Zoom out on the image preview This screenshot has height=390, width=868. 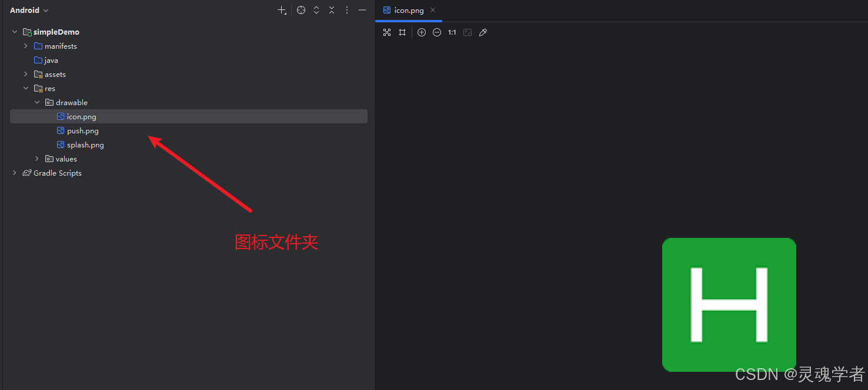coord(437,32)
